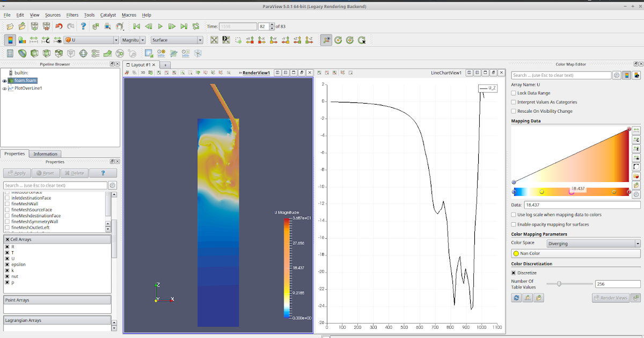Open the color map preset chooser icon
Screen dimensions: 644x338
636,175
